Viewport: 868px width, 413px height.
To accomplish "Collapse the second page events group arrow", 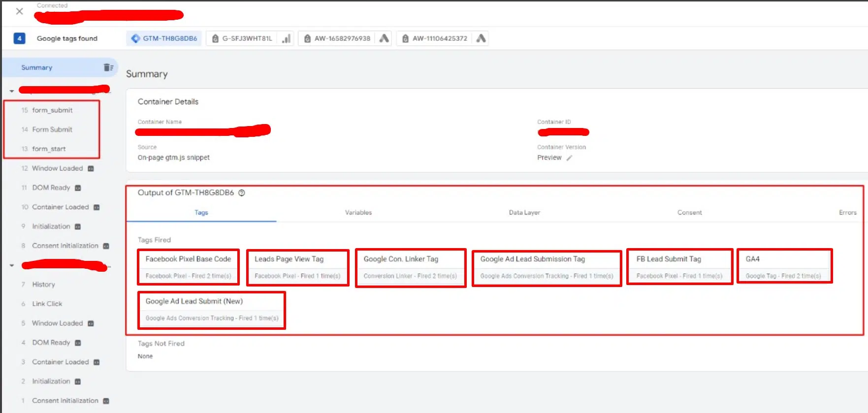I will (x=12, y=266).
